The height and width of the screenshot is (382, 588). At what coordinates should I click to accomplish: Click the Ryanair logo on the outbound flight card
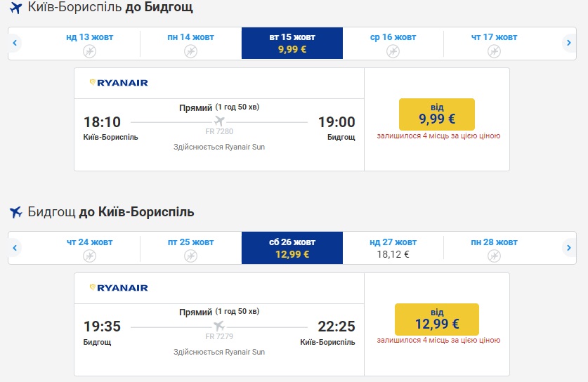point(119,83)
